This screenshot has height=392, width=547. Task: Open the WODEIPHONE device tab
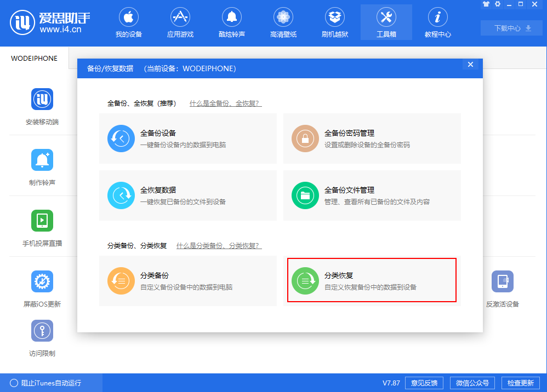coord(34,57)
